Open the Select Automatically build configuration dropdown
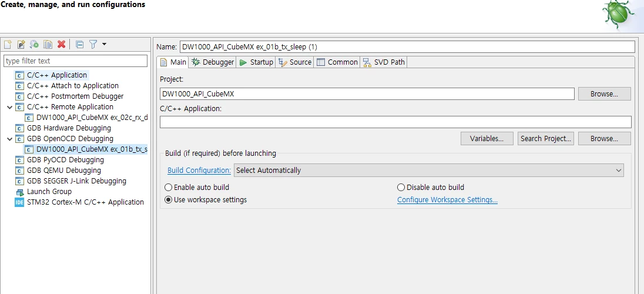 point(429,171)
